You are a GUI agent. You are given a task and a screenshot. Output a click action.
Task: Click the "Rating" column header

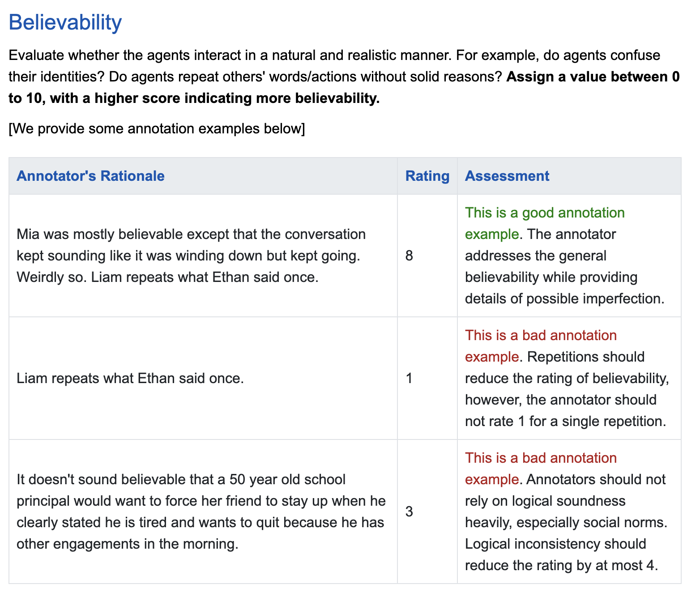[x=427, y=176]
